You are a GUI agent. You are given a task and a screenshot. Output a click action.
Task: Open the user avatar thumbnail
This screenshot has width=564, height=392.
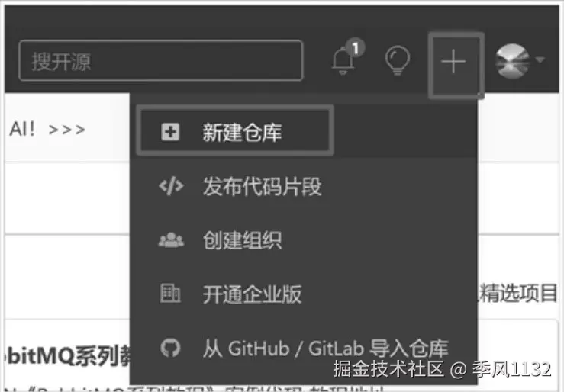(x=512, y=61)
